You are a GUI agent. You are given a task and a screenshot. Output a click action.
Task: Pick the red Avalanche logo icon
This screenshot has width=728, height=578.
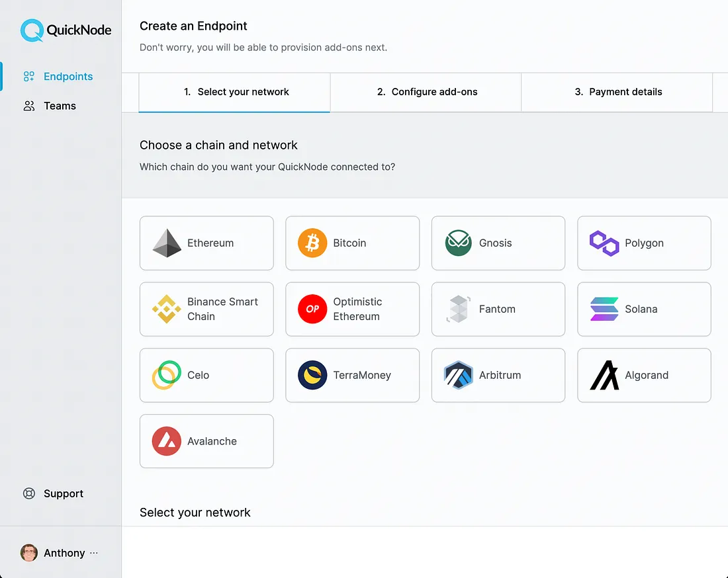coord(167,441)
